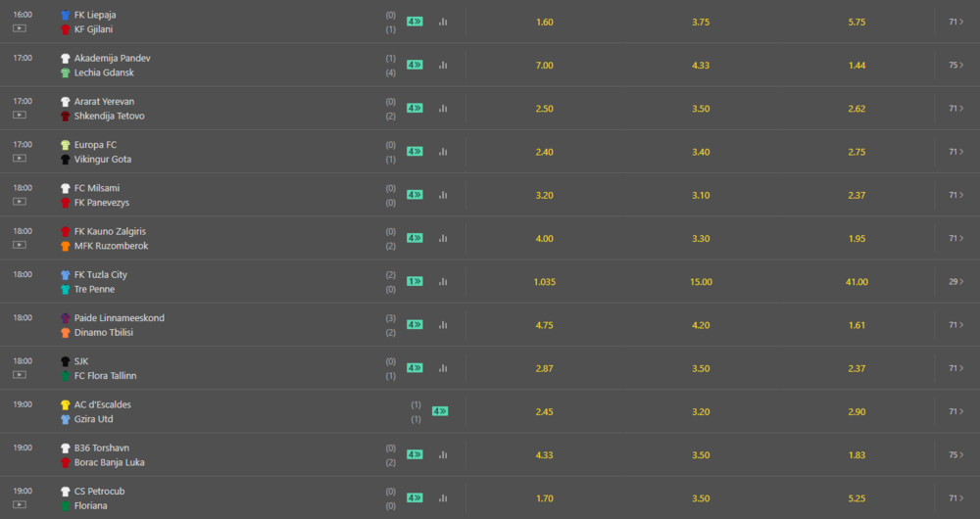Viewport: 980px width, 519px height.
Task: Open stats chart icon for Europa FC match
Action: pos(443,152)
